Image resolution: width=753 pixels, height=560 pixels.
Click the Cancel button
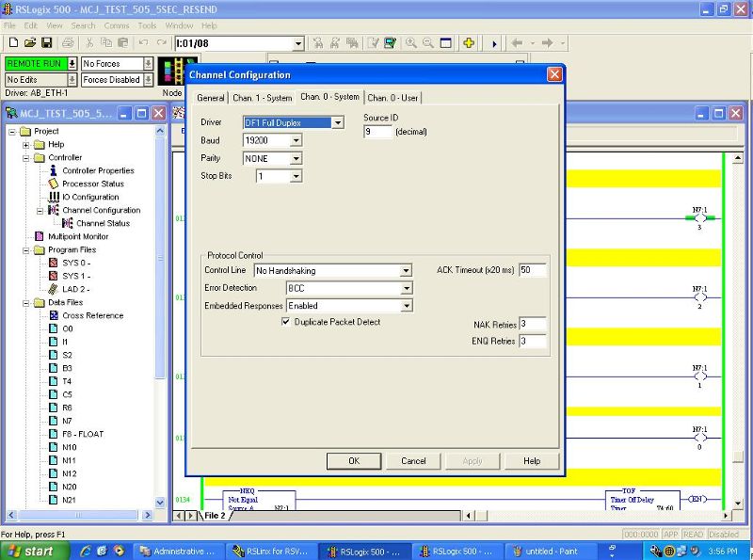413,460
